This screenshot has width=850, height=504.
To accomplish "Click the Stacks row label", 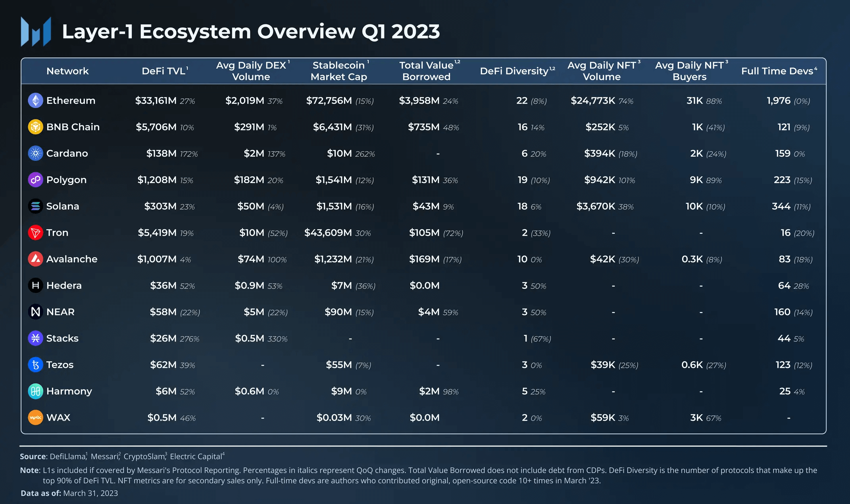I will pos(62,338).
